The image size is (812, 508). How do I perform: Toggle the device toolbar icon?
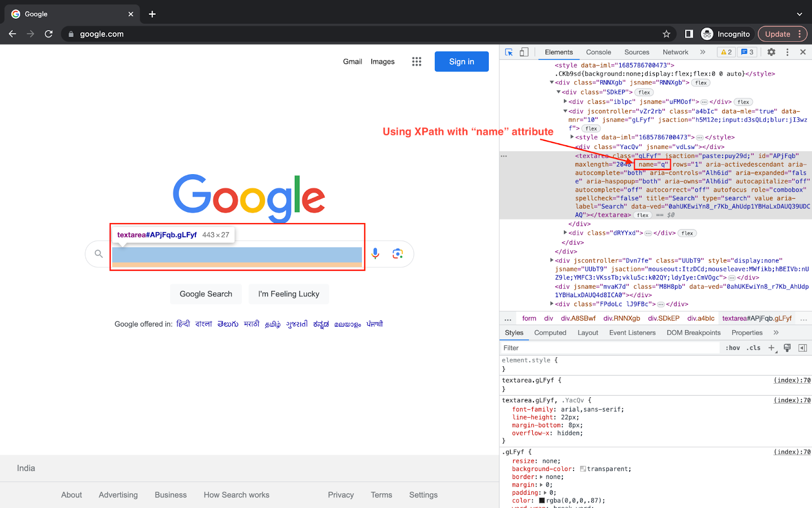pos(524,52)
